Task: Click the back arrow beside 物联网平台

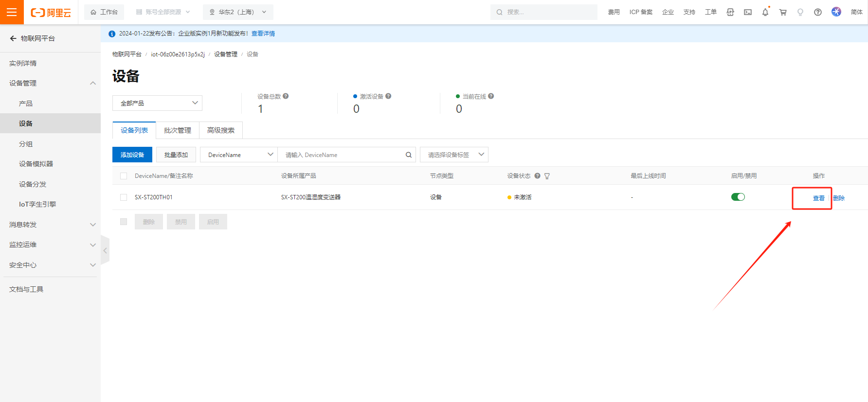Action: [x=13, y=38]
